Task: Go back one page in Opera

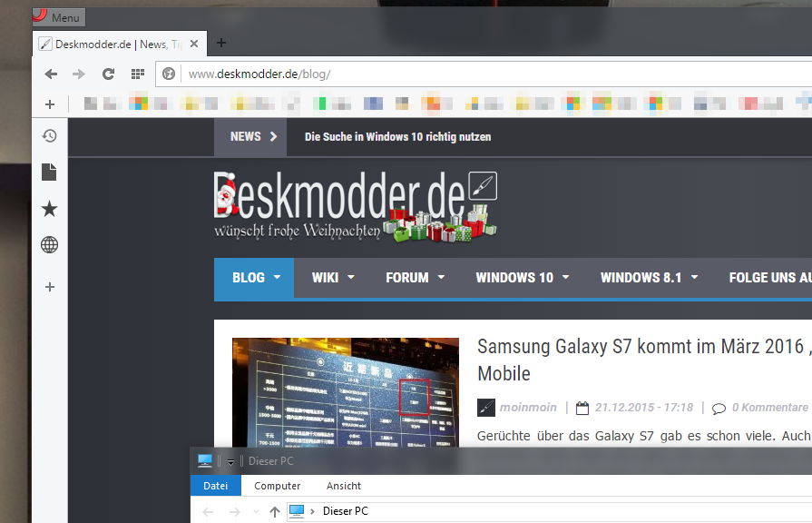Action: 51,74
